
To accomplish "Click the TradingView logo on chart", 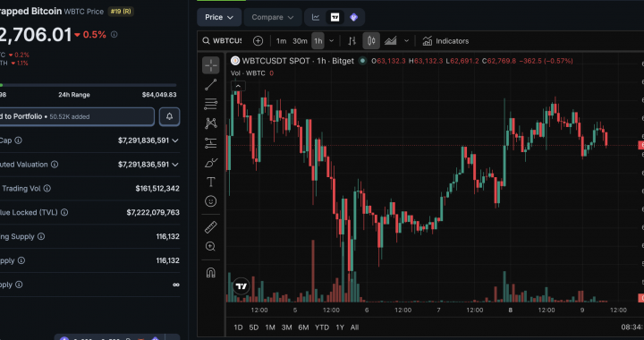I will [x=241, y=286].
